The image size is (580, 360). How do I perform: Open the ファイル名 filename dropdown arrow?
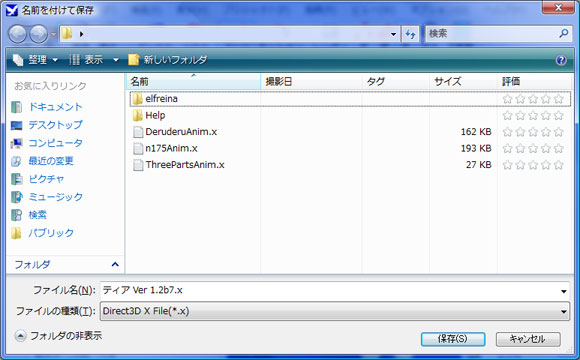[563, 291]
